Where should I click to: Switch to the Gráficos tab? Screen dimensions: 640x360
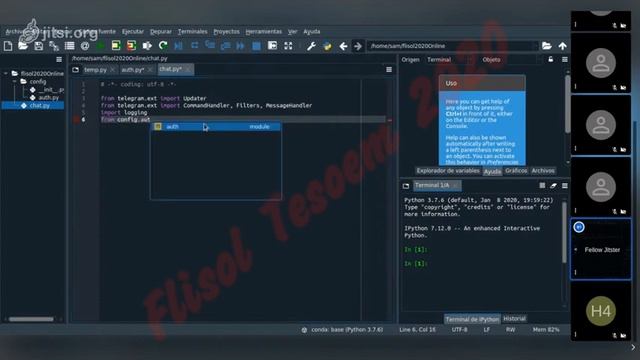point(516,171)
